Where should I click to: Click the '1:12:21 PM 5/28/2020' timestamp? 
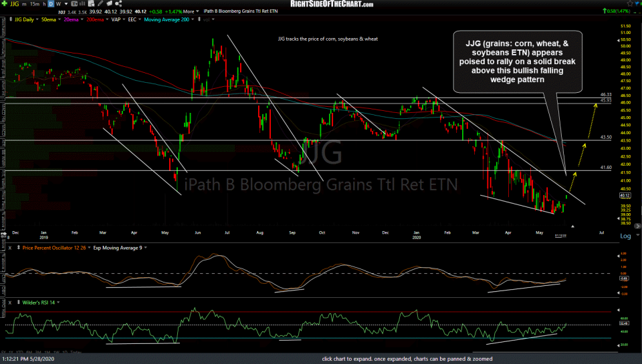(28, 359)
